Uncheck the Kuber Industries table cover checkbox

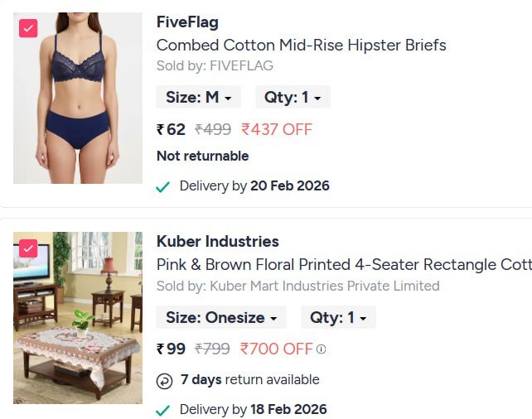[x=28, y=248]
